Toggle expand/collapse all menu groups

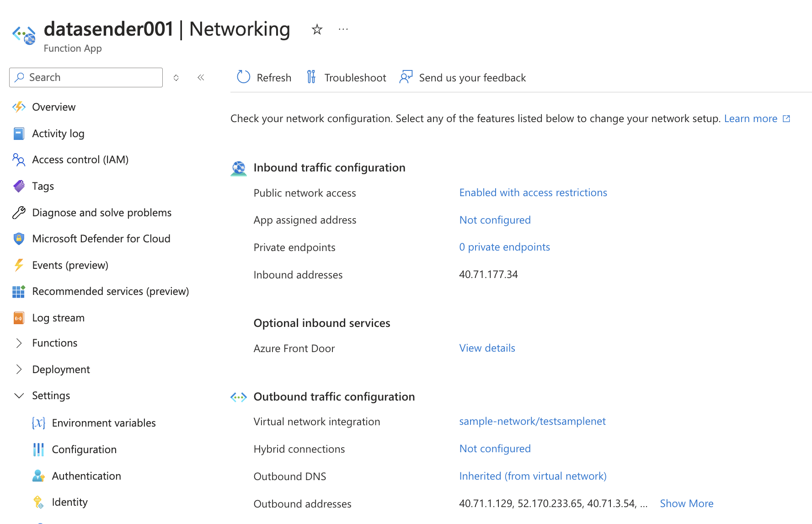pos(176,78)
